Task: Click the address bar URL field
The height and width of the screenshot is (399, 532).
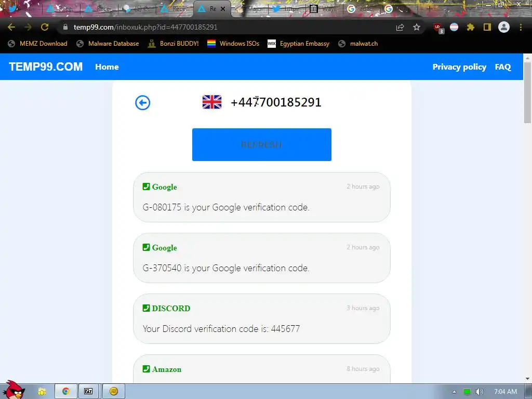Action: click(x=224, y=27)
